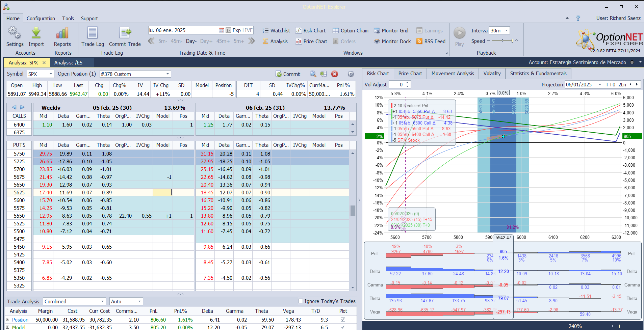Click the red delete position icon
The width and height of the screenshot is (644, 330).
[335, 74]
